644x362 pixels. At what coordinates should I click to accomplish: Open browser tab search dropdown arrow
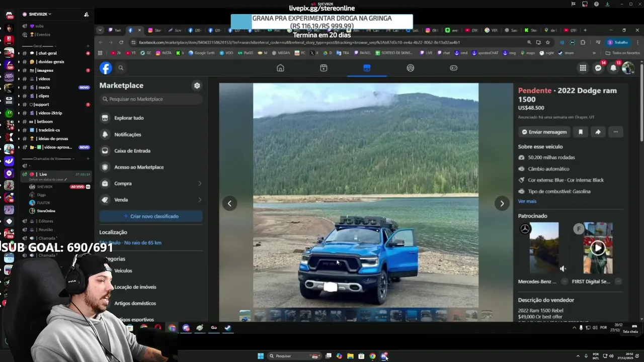(100, 30)
